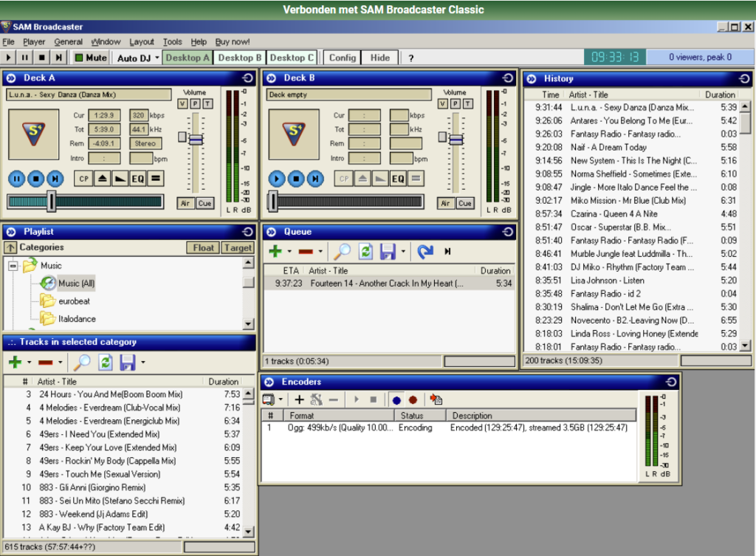
Task: Open the EQ on Deck B
Action: (x=398, y=179)
